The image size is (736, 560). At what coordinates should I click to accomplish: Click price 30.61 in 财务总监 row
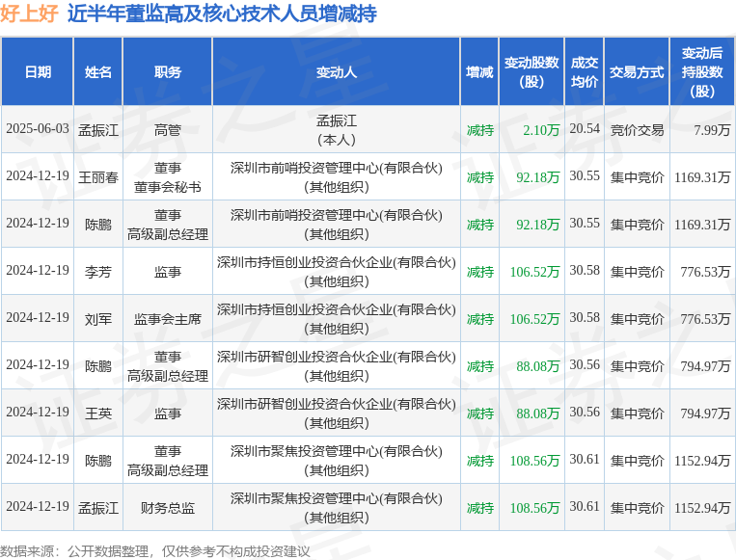point(585,507)
